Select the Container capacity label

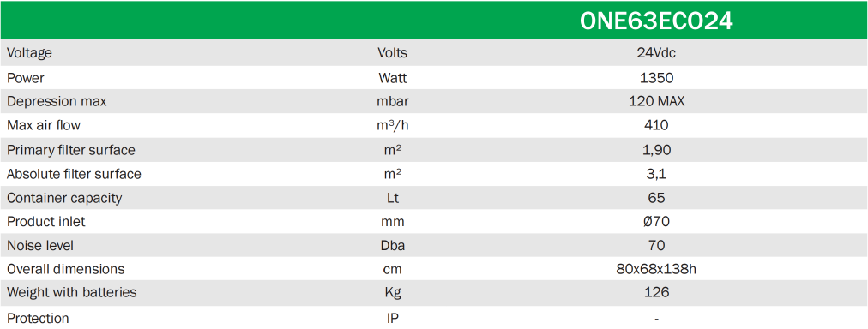tap(64, 197)
